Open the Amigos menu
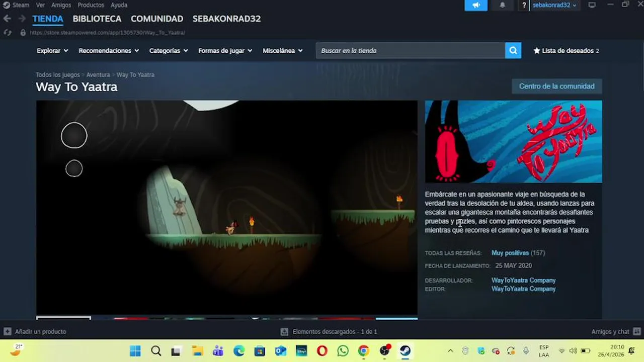This screenshot has width=644, height=362. pyautogui.click(x=61, y=5)
